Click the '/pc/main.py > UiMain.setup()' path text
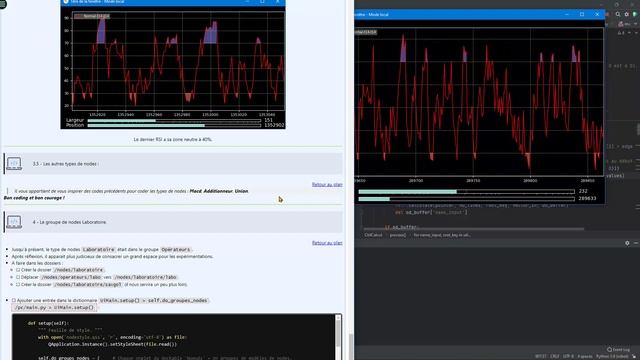The height and width of the screenshot is (360, 640). 54,307
